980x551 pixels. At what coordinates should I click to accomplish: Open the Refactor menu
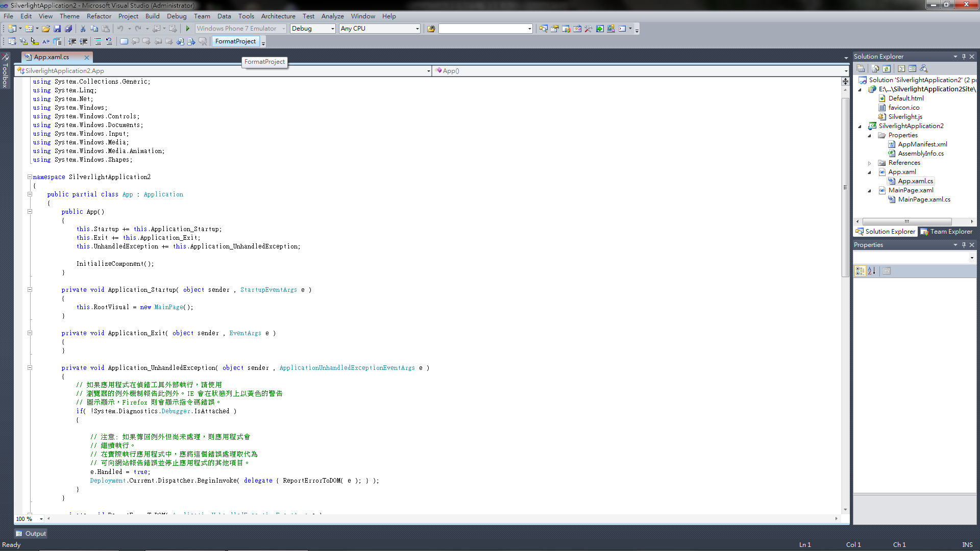(99, 16)
